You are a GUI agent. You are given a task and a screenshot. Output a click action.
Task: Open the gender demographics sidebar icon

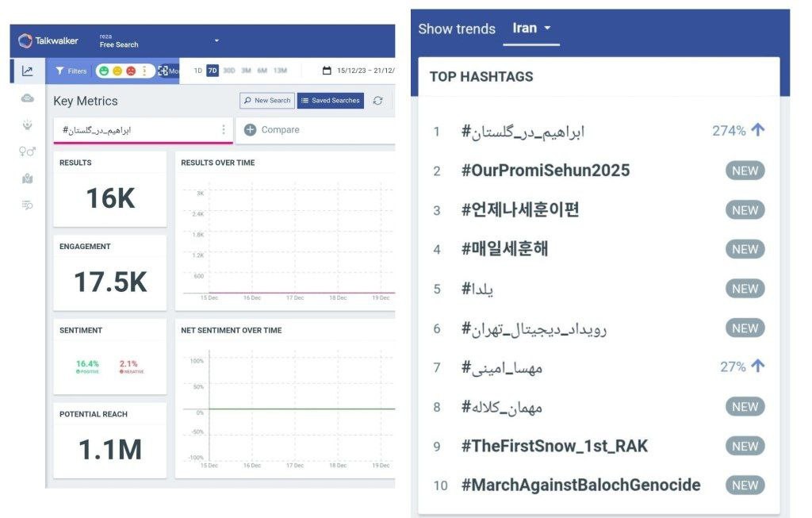[x=28, y=152]
